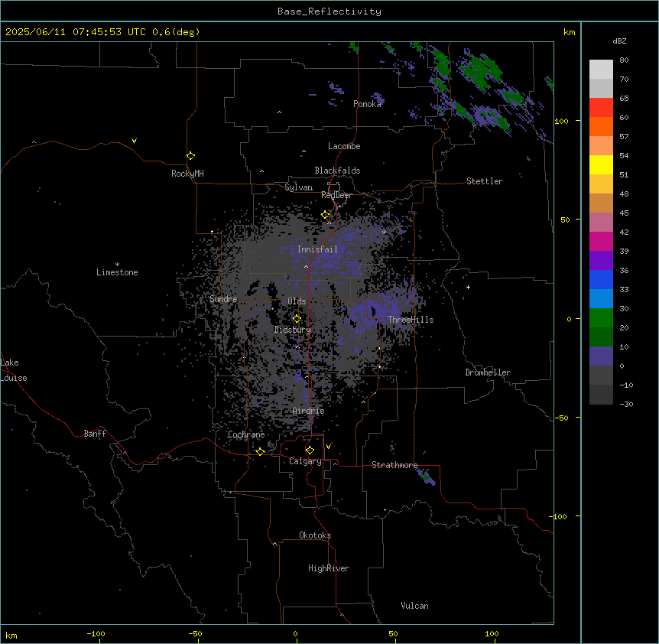Click the Stettler label

pyautogui.click(x=485, y=181)
